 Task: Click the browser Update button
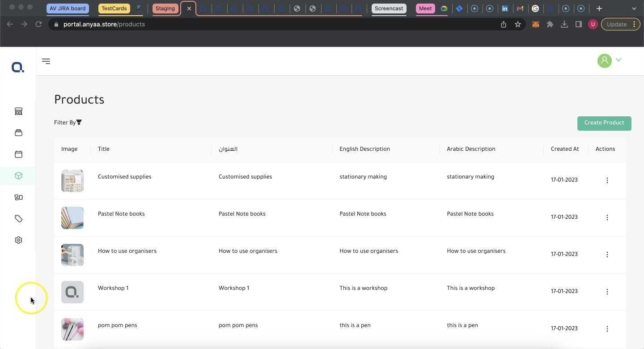[616, 25]
